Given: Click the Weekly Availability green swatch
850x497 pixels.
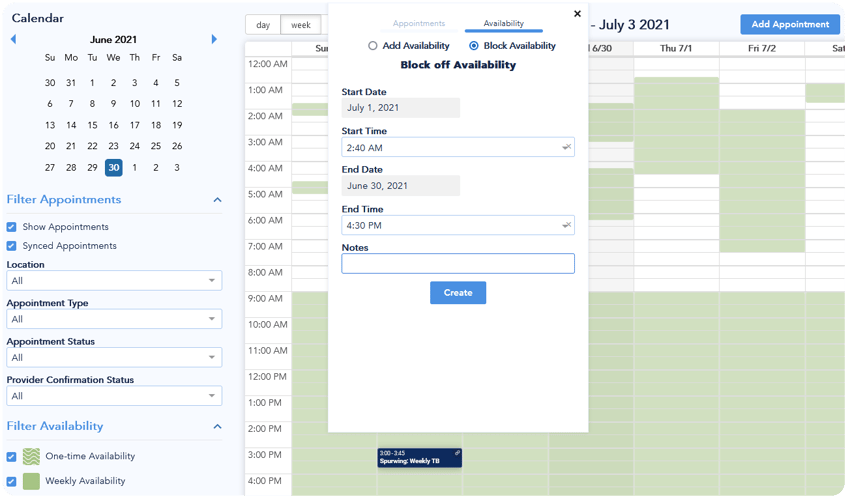Looking at the screenshot, I should click(x=31, y=481).
